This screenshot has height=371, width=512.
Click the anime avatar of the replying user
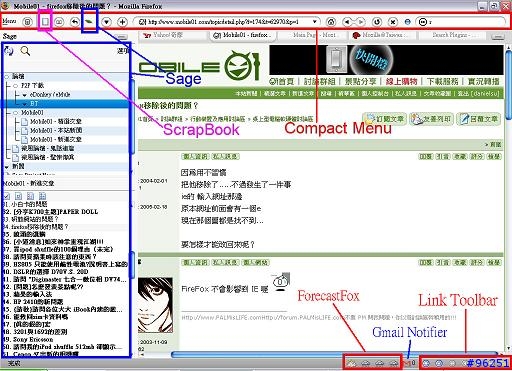pos(155,305)
